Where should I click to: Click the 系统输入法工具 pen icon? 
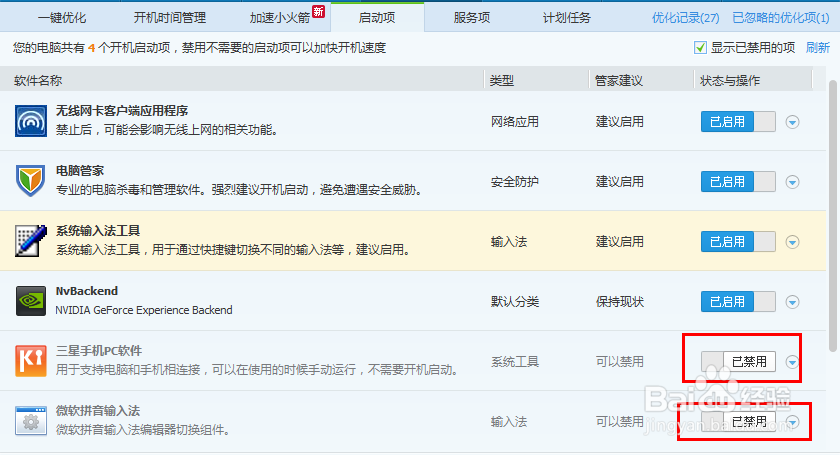point(31,241)
